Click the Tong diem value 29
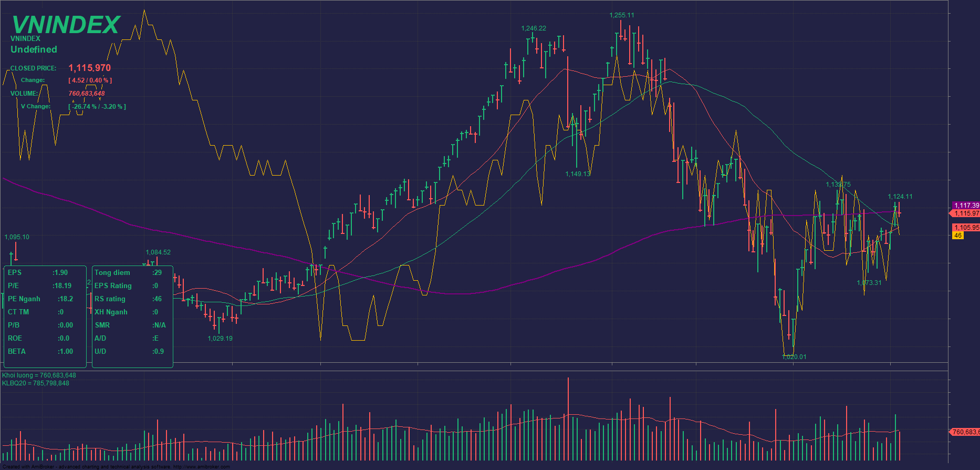The height and width of the screenshot is (470, 980). (x=157, y=273)
